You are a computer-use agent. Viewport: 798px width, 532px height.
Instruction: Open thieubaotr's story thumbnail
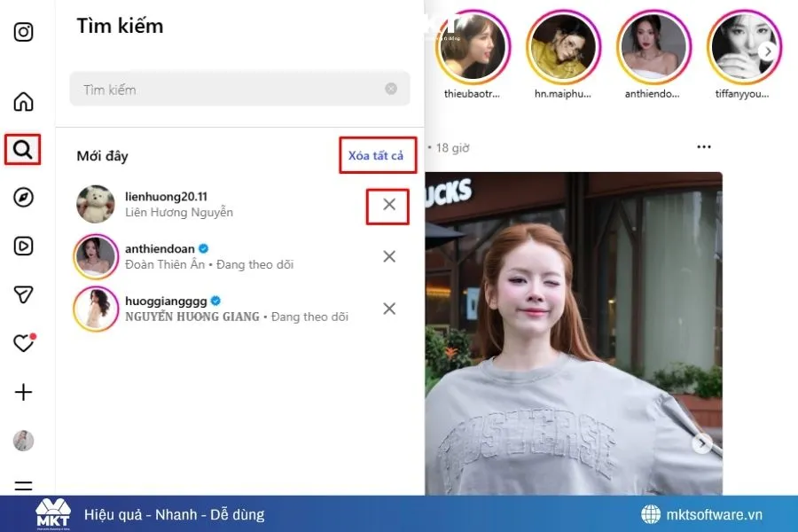tap(475, 45)
